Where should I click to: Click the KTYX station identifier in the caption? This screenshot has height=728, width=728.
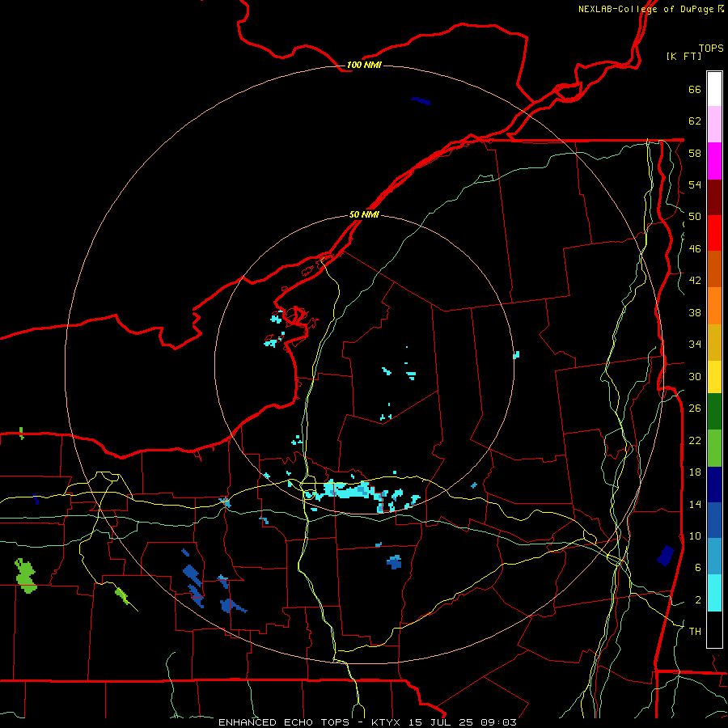pos(387,722)
